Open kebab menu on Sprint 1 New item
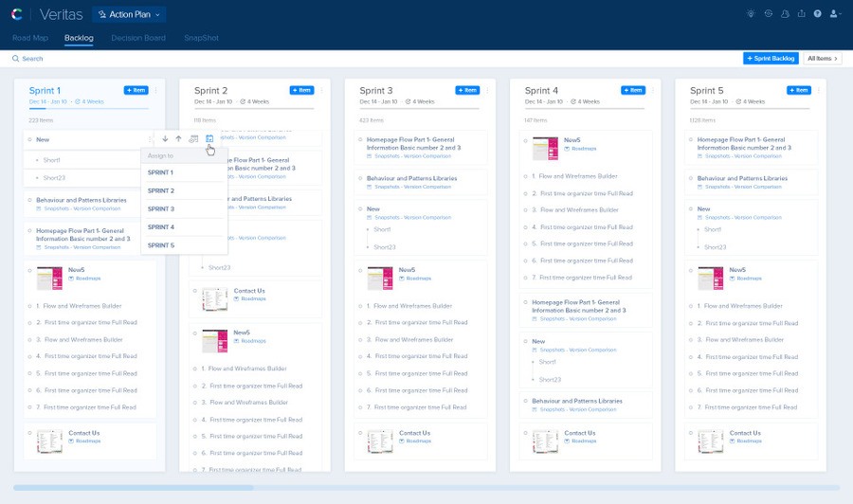 point(150,139)
